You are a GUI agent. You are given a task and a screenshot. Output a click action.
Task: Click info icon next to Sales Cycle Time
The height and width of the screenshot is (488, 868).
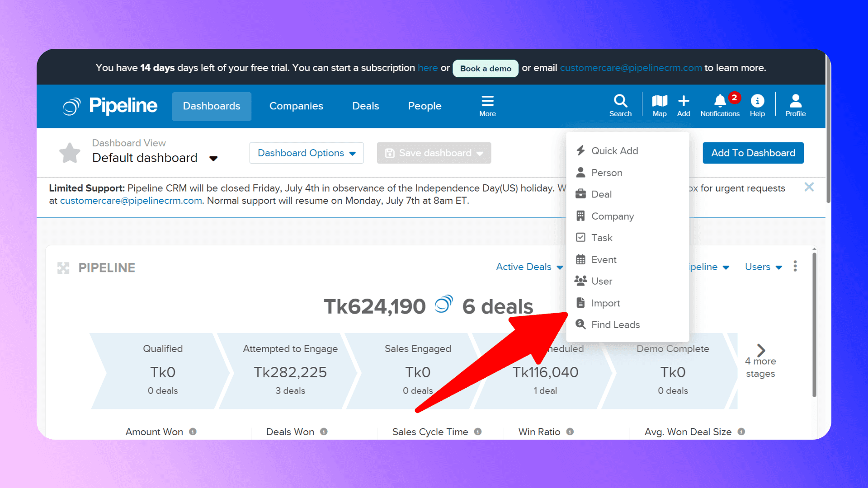click(x=478, y=432)
